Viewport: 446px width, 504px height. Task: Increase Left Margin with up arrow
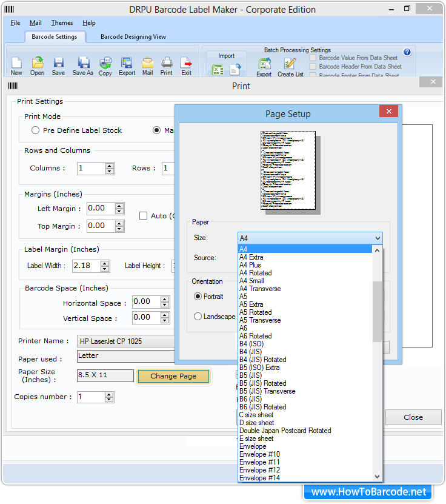click(x=119, y=206)
